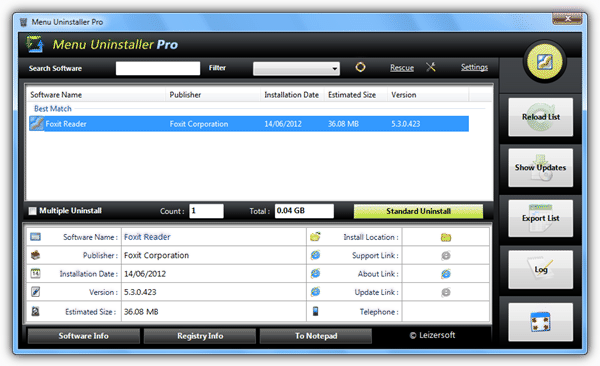Click the Count value field

[206, 211]
